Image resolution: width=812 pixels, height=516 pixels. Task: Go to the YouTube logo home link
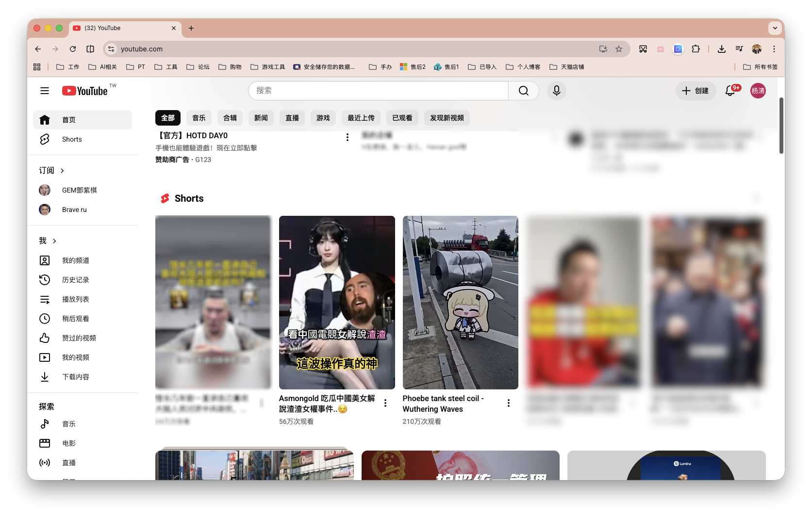pos(85,91)
